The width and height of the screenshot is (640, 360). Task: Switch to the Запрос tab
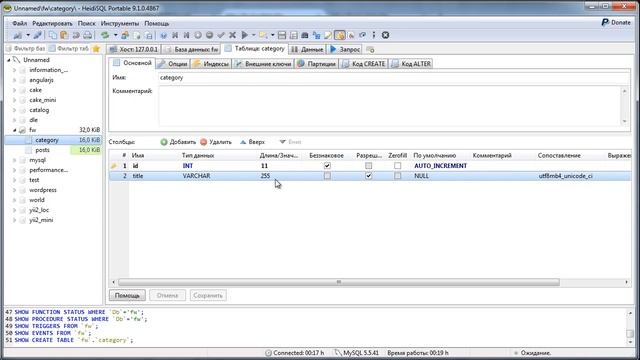345,49
